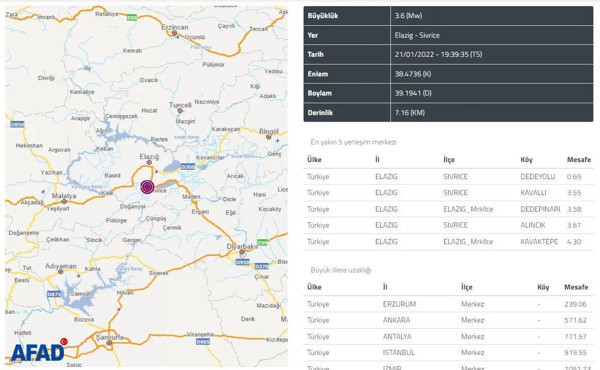Screen dimensions: 600x370
Task: Click the Derinlik 7.16 (KM) row
Action: 448,112
